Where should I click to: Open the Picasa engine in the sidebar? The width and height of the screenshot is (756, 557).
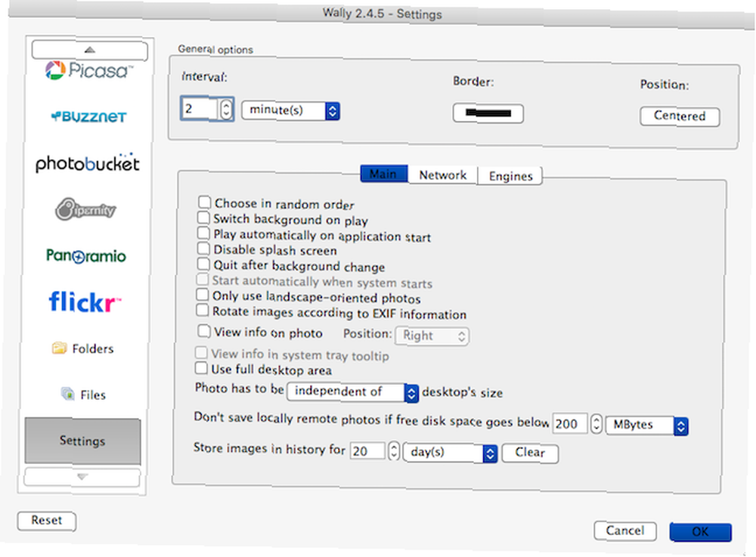point(89,71)
